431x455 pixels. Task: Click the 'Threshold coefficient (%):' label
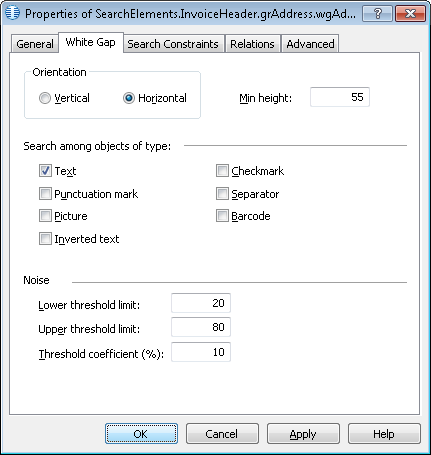pyautogui.click(x=101, y=354)
